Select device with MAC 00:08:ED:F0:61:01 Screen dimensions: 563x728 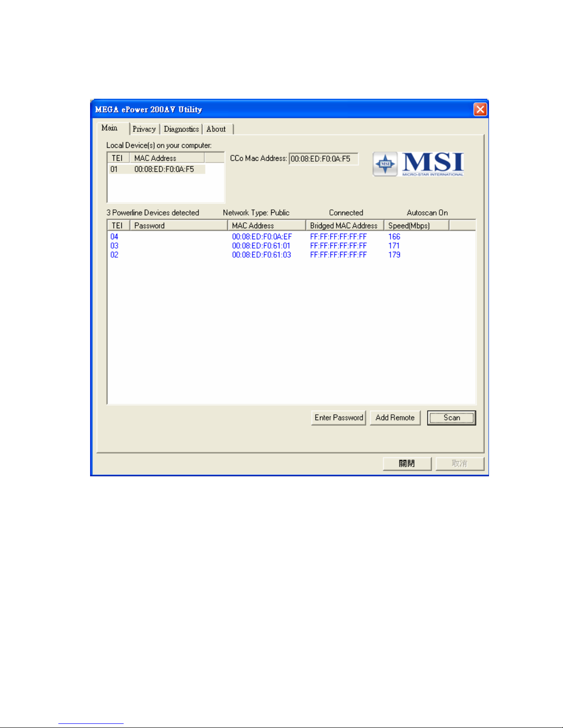click(x=261, y=246)
